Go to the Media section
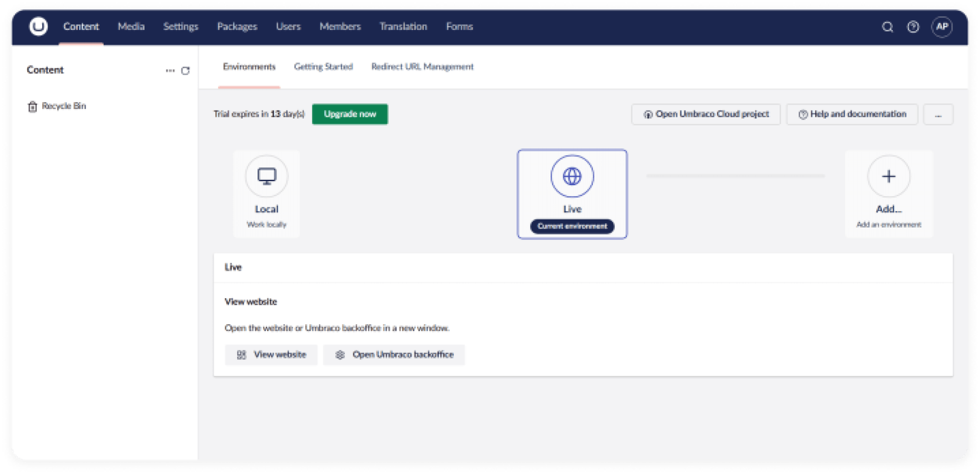Image resolution: width=980 pixels, height=474 pixels. [x=131, y=26]
